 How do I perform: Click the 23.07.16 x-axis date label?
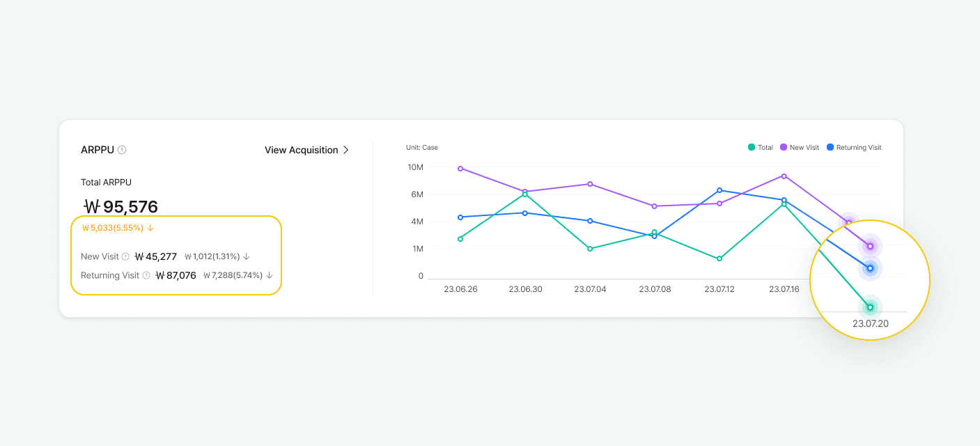[x=784, y=289]
